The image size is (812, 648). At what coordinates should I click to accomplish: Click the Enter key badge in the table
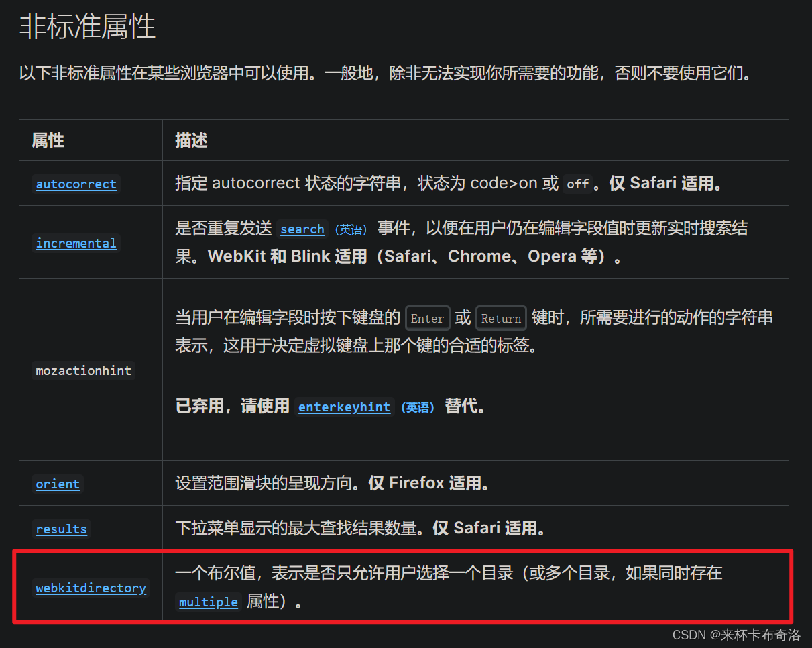427,318
